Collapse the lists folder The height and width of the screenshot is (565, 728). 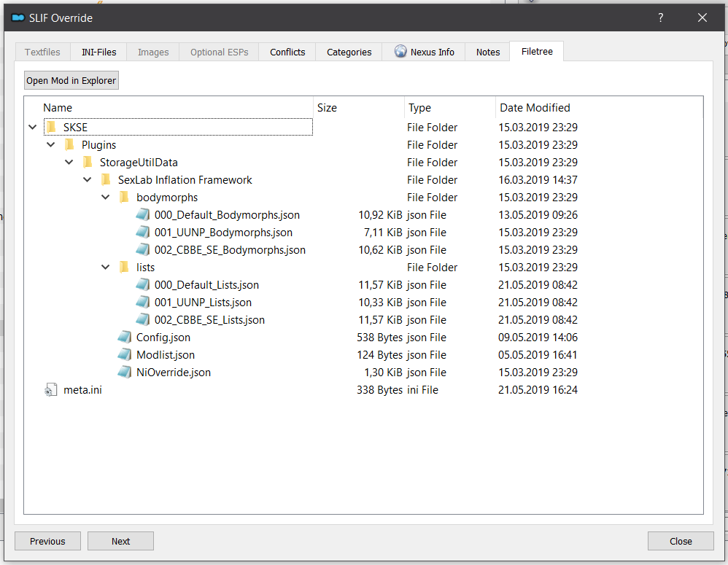pos(105,268)
